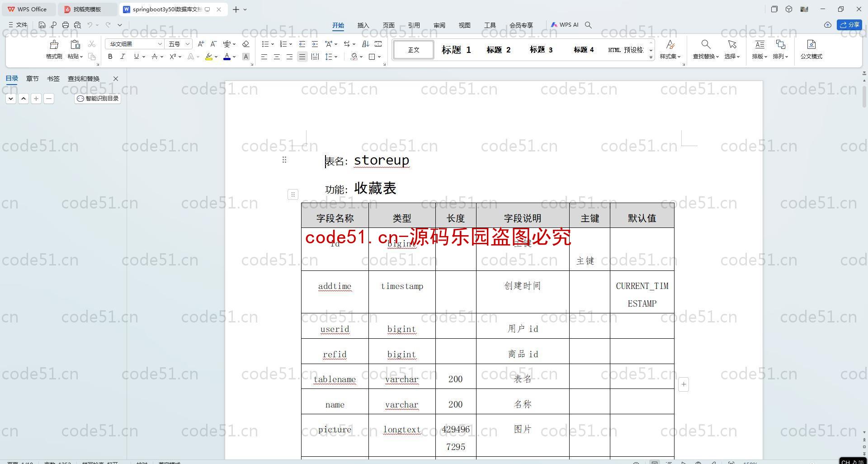This screenshot has height=464, width=868.
Task: Open the Insert (插入) ribbon tab
Action: coord(363,25)
